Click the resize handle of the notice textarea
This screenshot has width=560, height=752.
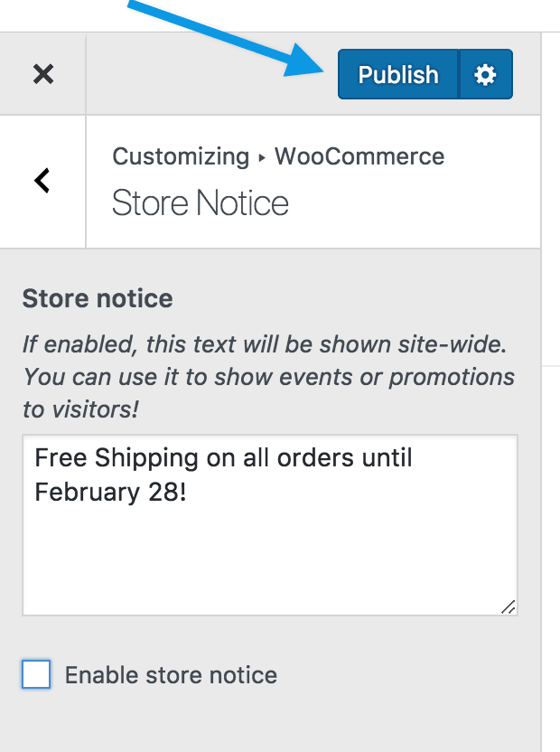point(508,606)
